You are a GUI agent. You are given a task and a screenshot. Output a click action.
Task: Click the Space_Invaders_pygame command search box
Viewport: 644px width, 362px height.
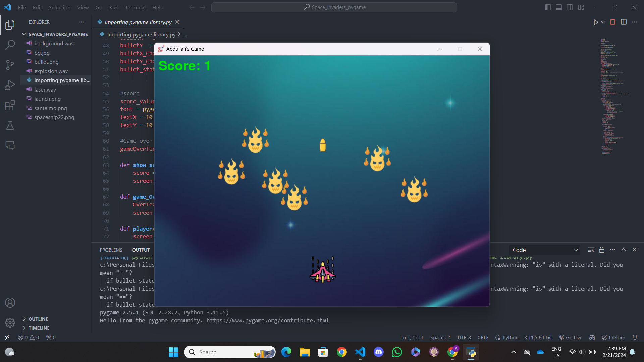(x=334, y=7)
